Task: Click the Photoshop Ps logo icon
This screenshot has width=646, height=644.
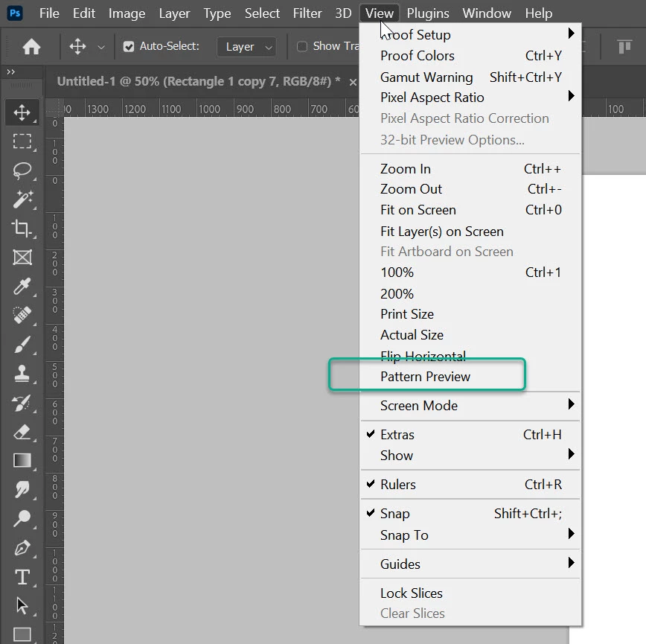Action: [15, 13]
